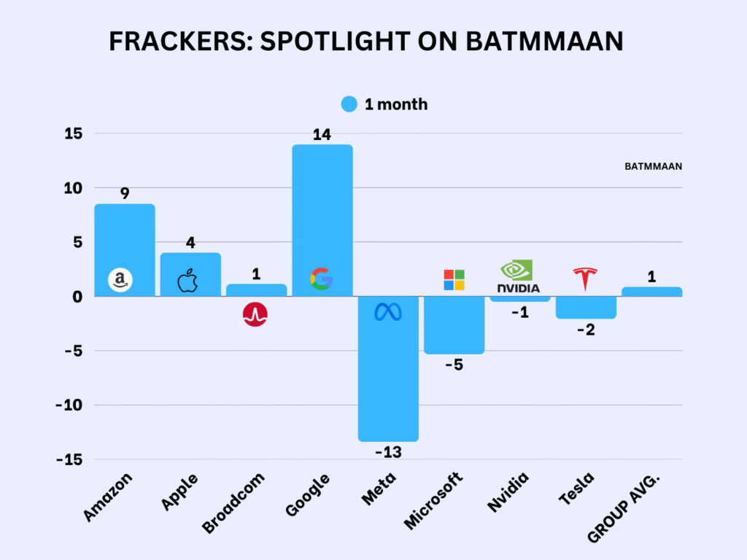
Task: Select the GROUP AVG. bar
Action: point(651,292)
